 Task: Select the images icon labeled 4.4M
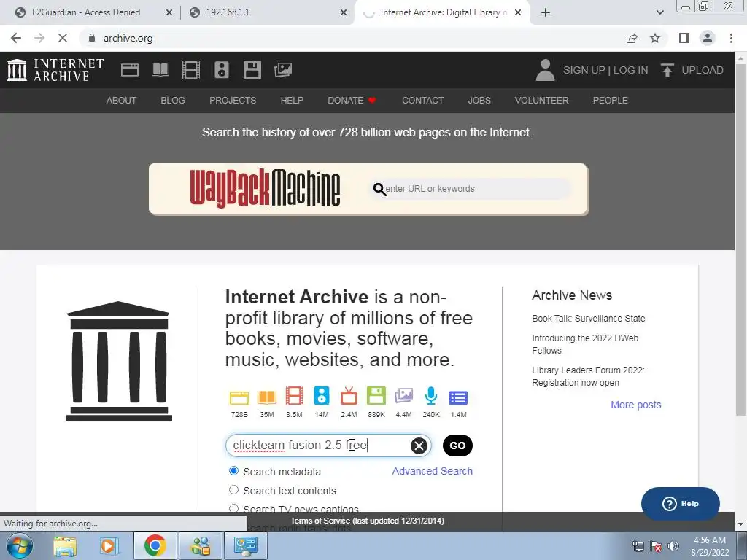click(403, 396)
